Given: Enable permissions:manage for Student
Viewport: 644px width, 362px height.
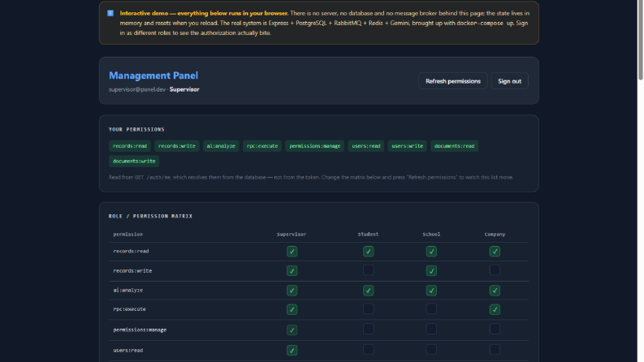Looking at the screenshot, I should tap(368, 329).
